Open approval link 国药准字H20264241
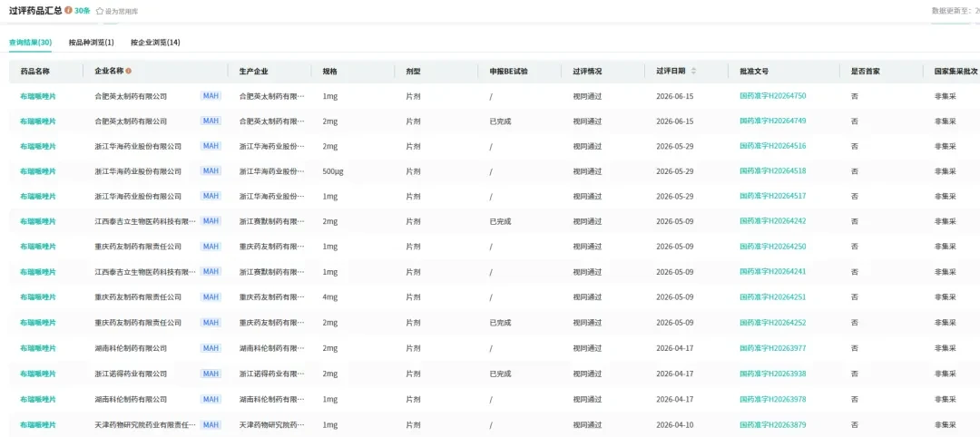 coord(772,272)
